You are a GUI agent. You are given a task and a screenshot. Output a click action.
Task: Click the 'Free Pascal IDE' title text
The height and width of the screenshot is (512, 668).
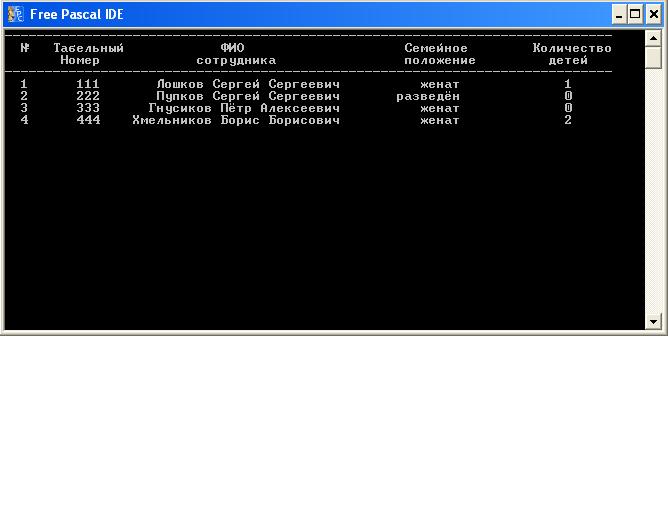click(77, 14)
